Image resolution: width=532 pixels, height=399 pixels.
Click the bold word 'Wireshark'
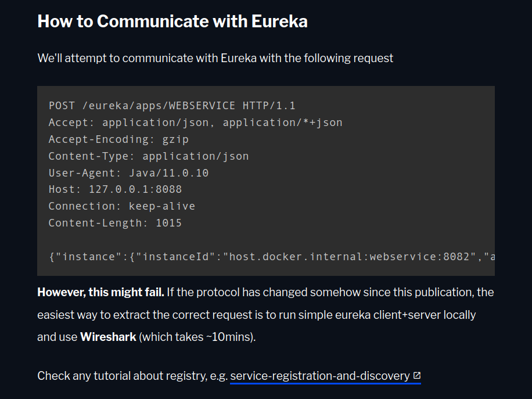coord(108,337)
